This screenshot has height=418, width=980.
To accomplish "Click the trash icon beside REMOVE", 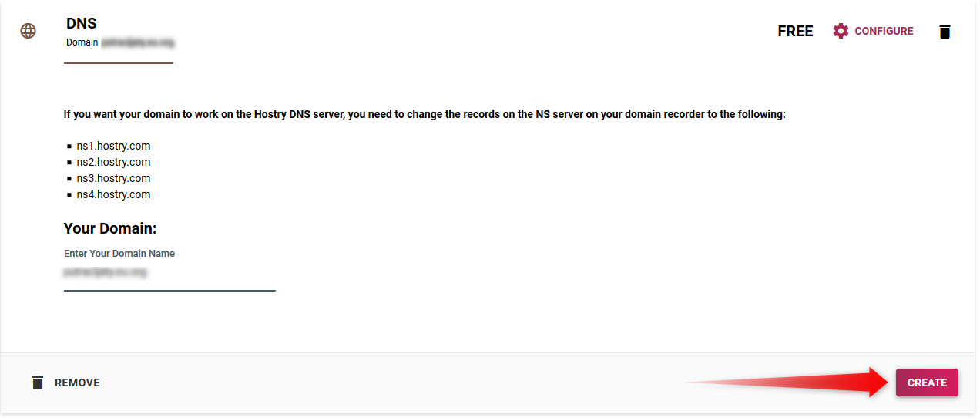I will point(38,383).
